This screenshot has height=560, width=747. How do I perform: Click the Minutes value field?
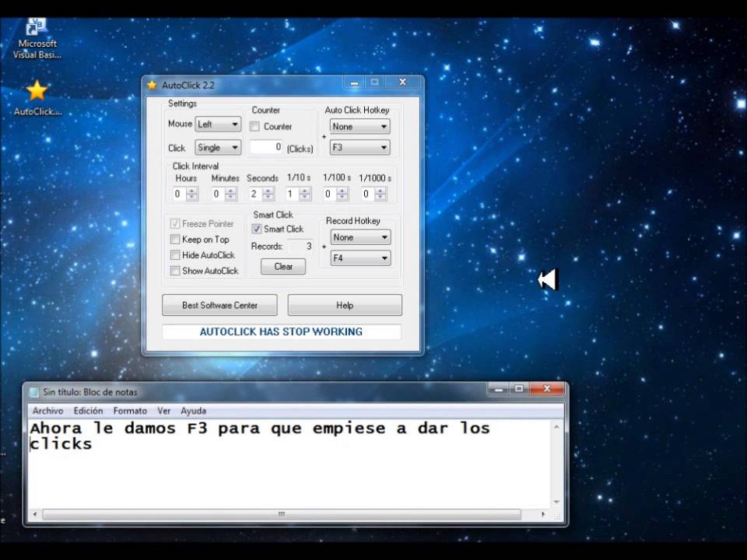pyautogui.click(x=218, y=194)
